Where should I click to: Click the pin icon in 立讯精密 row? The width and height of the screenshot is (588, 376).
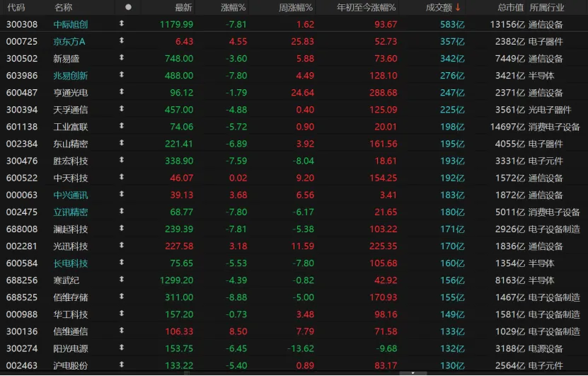[122, 211]
